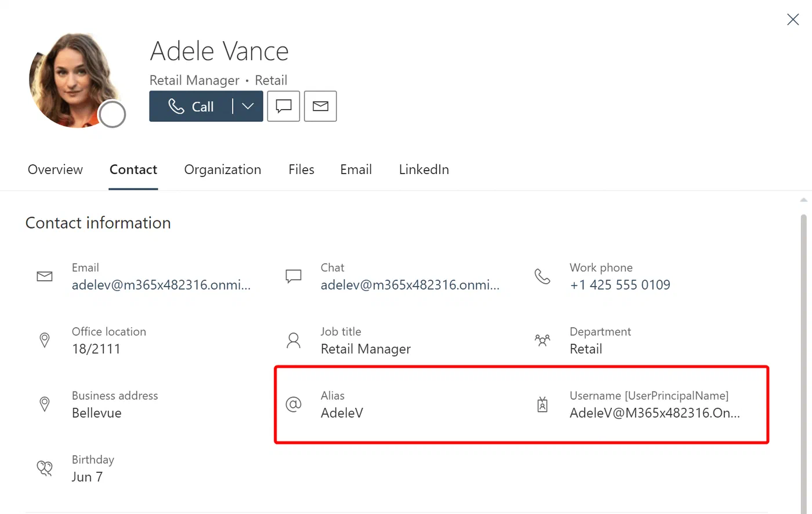Switch to the Overview tab

click(55, 169)
